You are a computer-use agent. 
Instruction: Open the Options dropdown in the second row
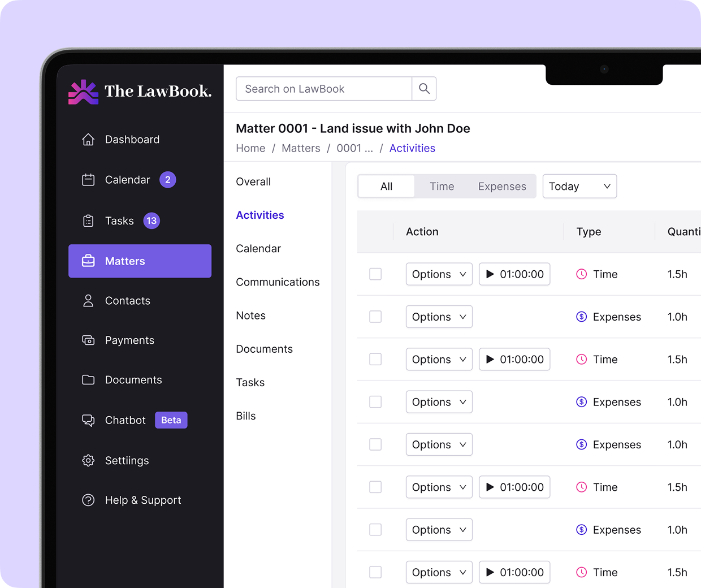click(x=439, y=317)
